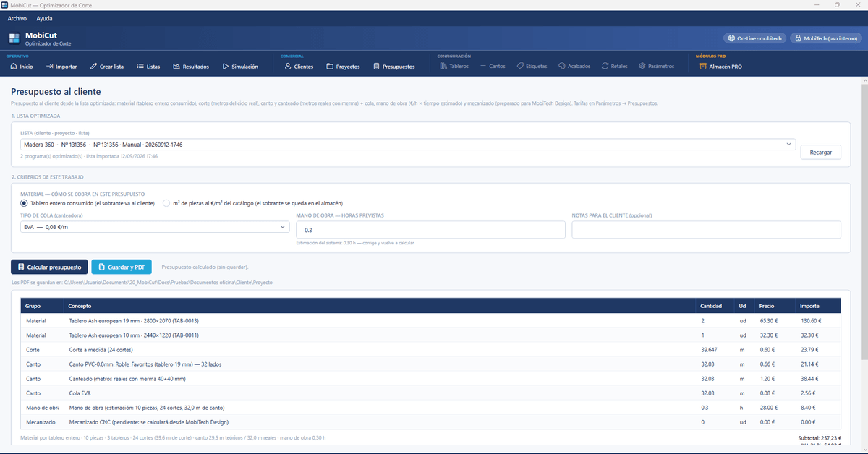
Task: Click the MobiTech (uso interno) lock badge
Action: coord(825,38)
